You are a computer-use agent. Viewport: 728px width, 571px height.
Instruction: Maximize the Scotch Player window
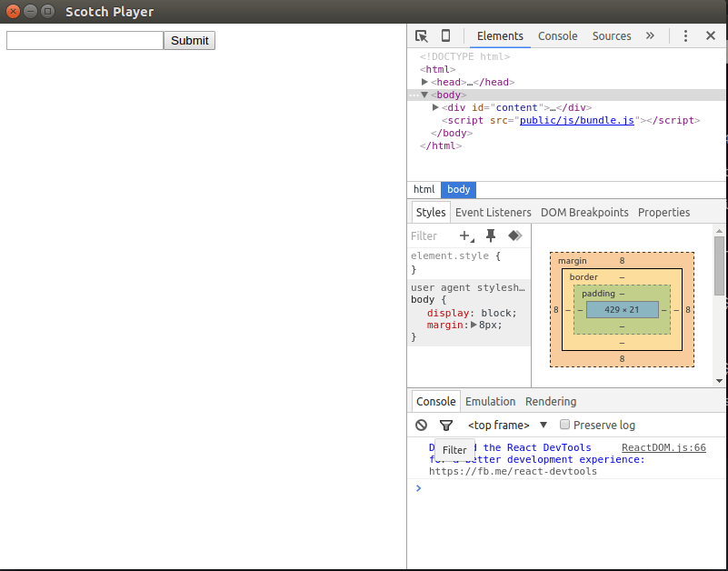point(47,11)
